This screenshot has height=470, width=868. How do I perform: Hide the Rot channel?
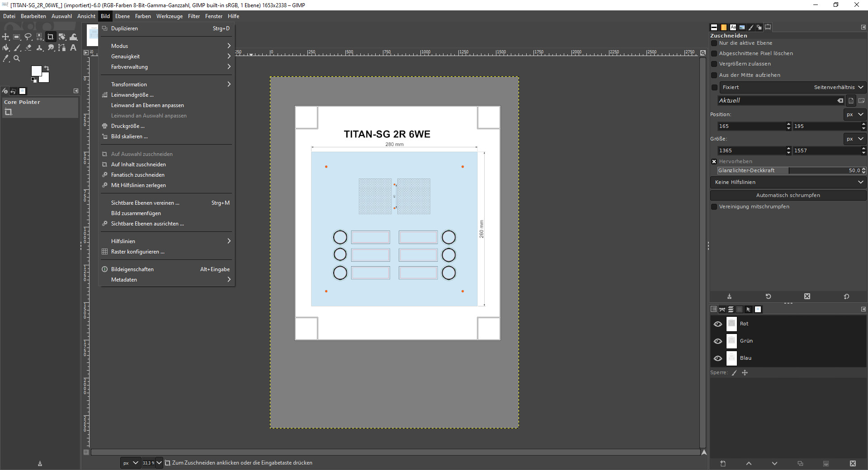coord(717,324)
